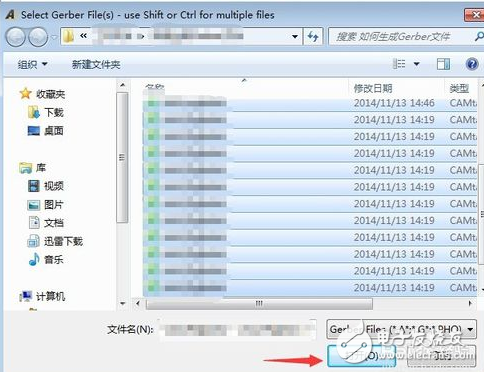Click the 视频 film icon
Screen dimensions: 484x372
point(34,186)
